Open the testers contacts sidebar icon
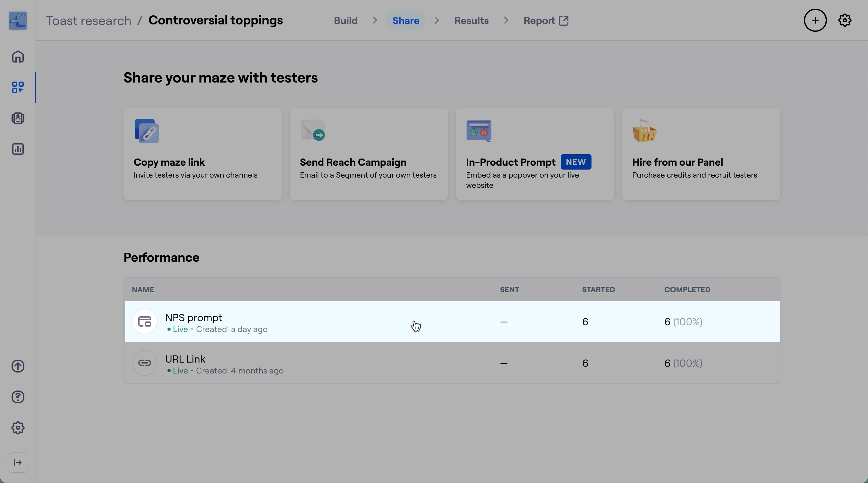The height and width of the screenshot is (483, 868). (x=18, y=119)
